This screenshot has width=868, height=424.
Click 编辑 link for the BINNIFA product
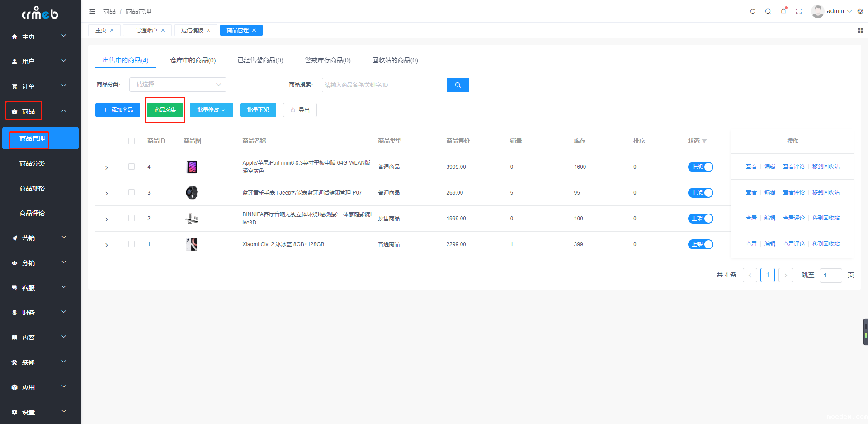[769, 218]
